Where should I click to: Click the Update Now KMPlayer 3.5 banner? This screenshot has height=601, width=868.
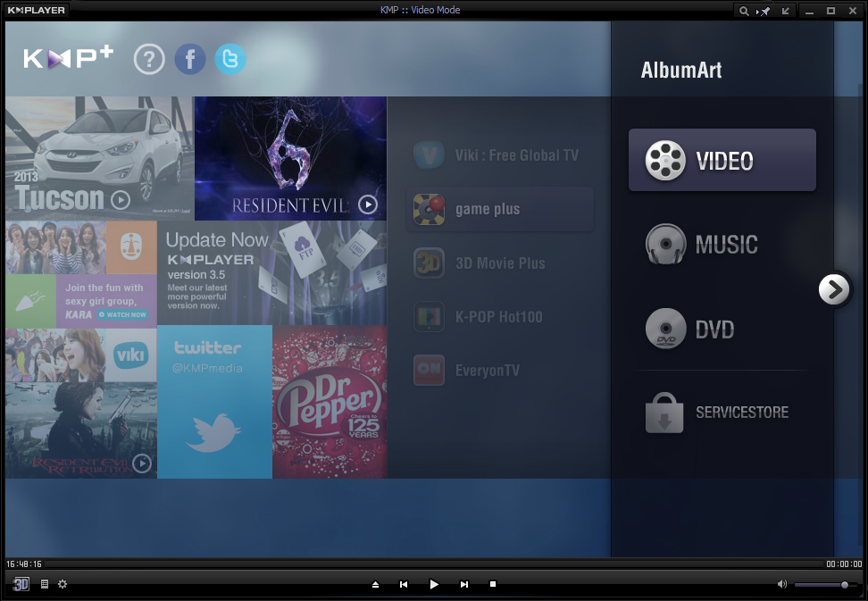coord(271,273)
